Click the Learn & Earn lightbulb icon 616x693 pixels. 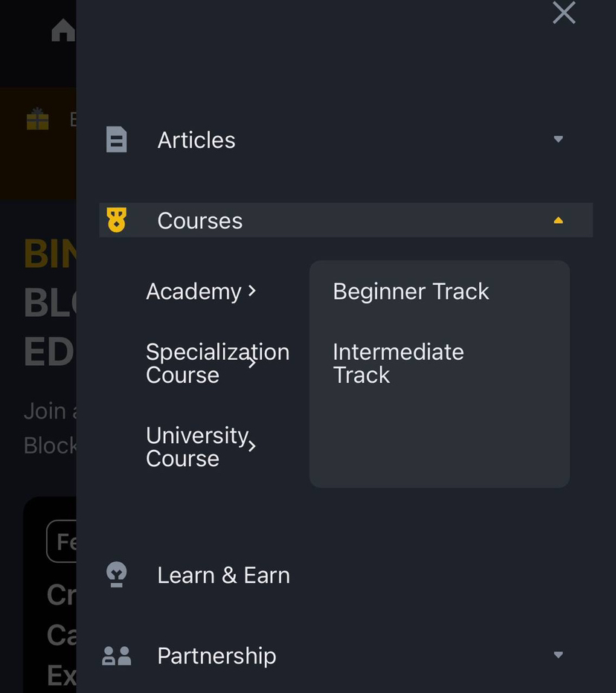click(117, 575)
